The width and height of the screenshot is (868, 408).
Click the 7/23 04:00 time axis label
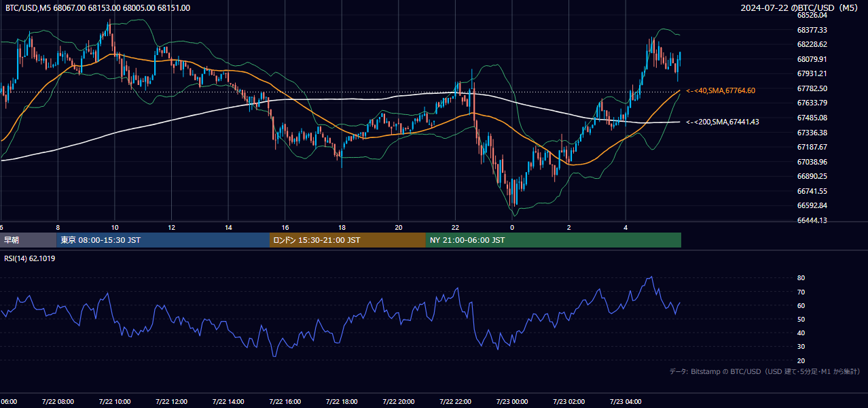click(x=626, y=402)
